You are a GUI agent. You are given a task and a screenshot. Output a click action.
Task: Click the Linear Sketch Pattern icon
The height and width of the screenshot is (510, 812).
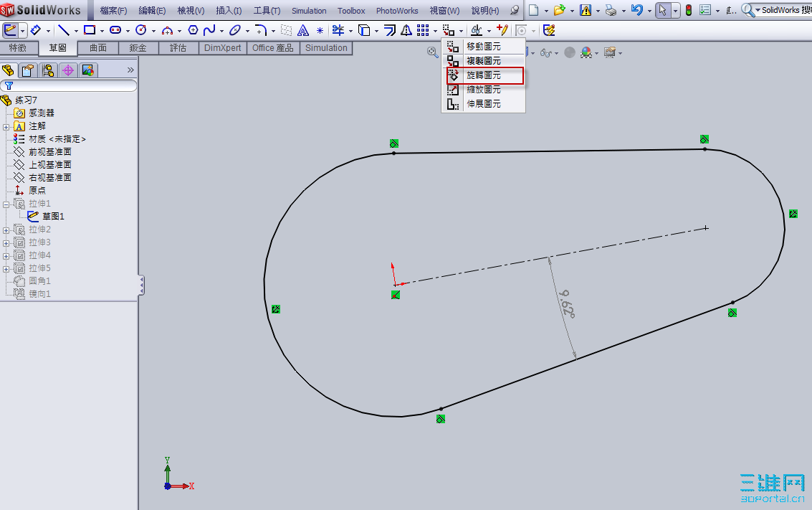[x=423, y=31]
